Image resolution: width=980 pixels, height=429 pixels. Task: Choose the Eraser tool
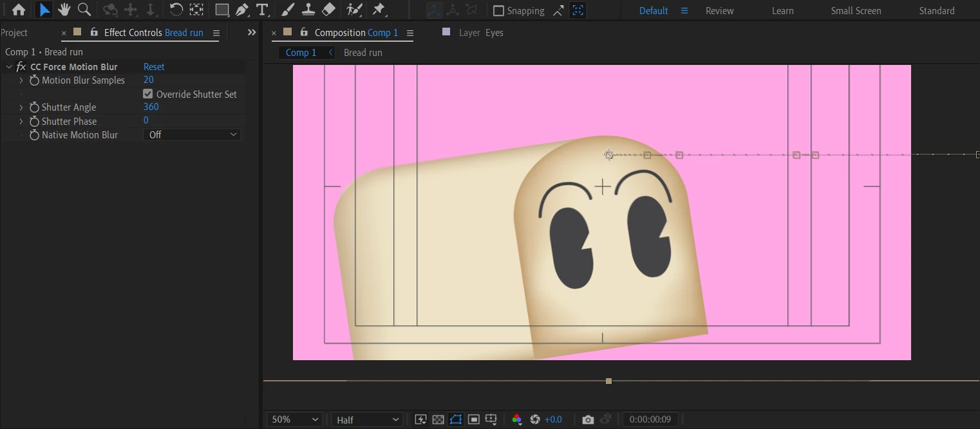pyautogui.click(x=328, y=10)
